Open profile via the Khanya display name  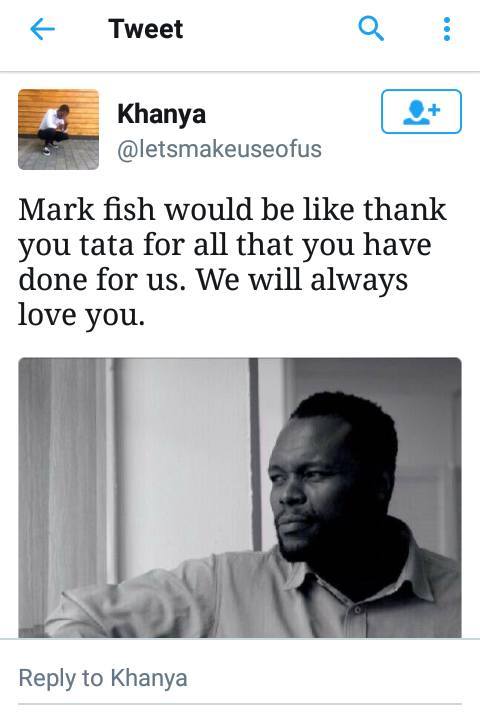tap(161, 115)
